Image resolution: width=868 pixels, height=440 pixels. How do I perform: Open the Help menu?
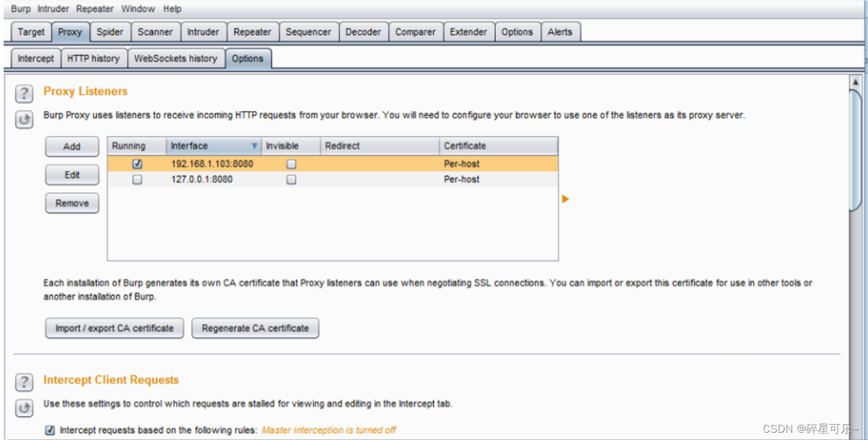click(173, 8)
